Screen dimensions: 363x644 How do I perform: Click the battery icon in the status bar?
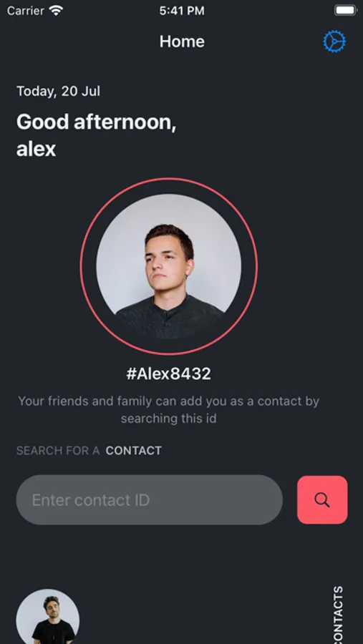pyautogui.click(x=346, y=11)
